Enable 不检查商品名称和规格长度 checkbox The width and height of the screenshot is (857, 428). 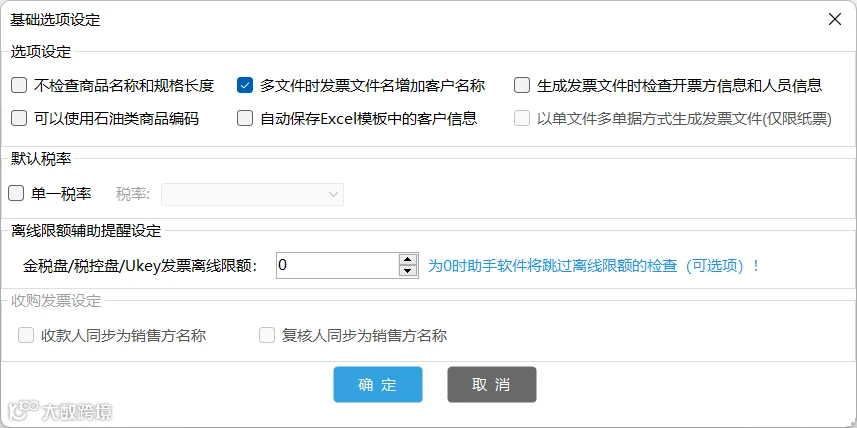(x=19, y=85)
